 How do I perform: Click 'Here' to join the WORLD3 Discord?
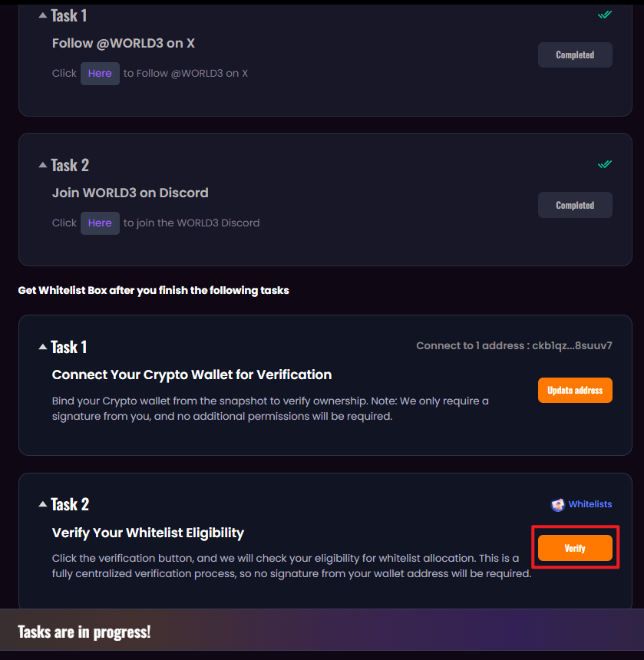(100, 223)
